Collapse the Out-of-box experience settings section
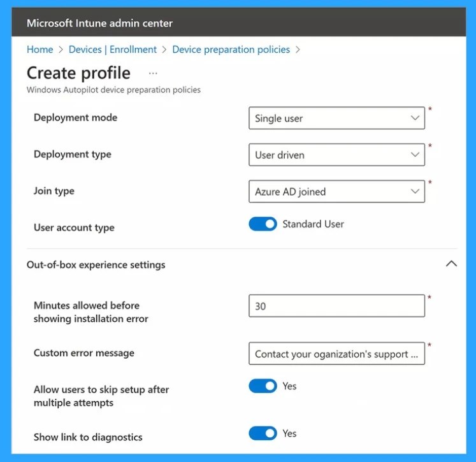 click(x=451, y=263)
